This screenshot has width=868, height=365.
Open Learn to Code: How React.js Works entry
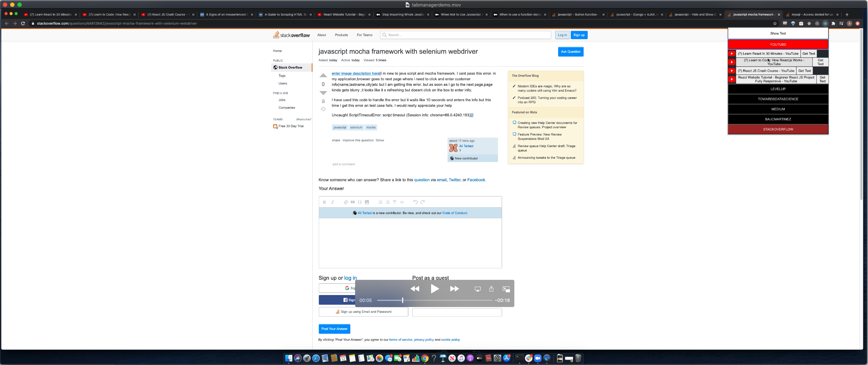tap(774, 62)
